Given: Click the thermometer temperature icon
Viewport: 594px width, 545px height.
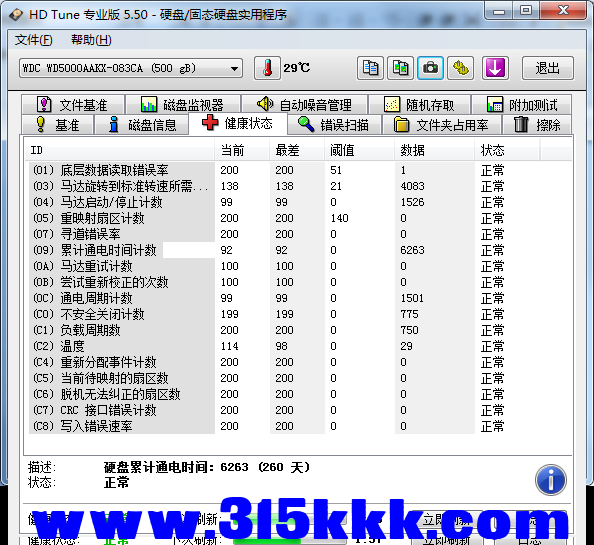Looking at the screenshot, I should pos(267,68).
